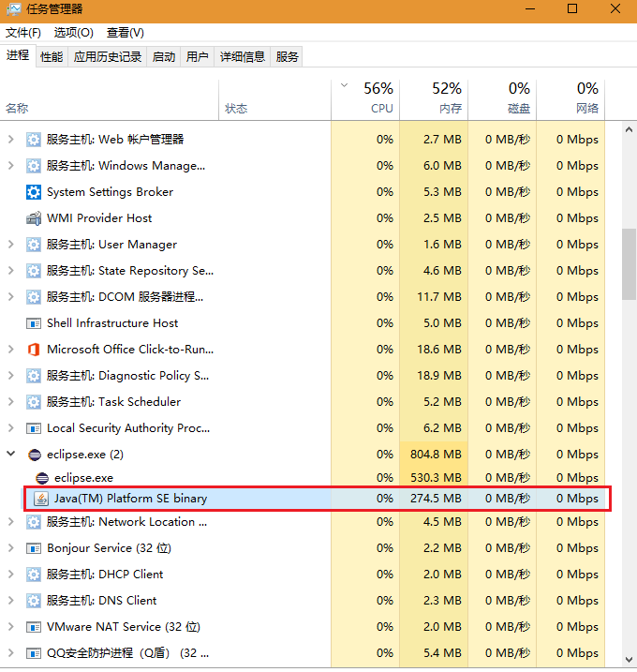Click the Shell Infrastructure Host icon
Viewport: 637px width, 672px height.
click(x=34, y=323)
